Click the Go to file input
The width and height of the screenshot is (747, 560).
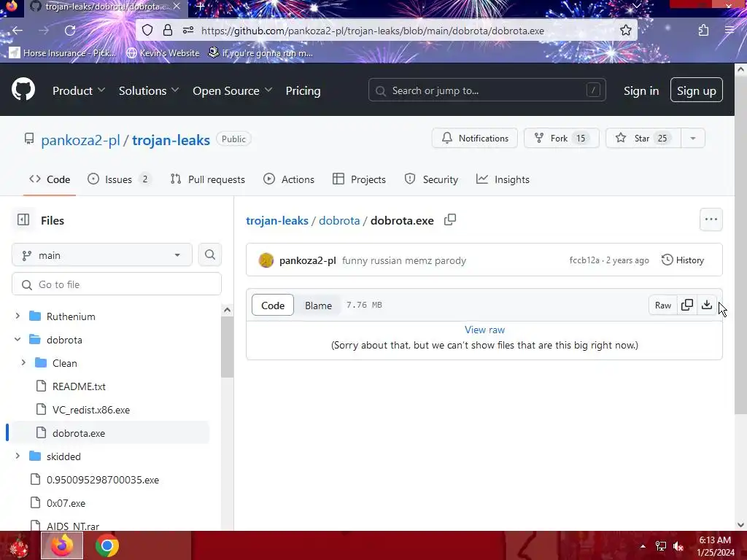117,284
